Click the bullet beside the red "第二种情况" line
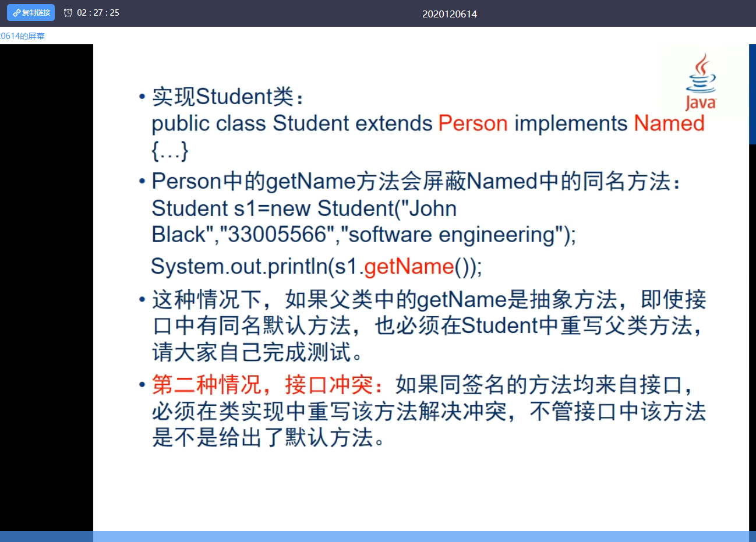 (x=142, y=384)
